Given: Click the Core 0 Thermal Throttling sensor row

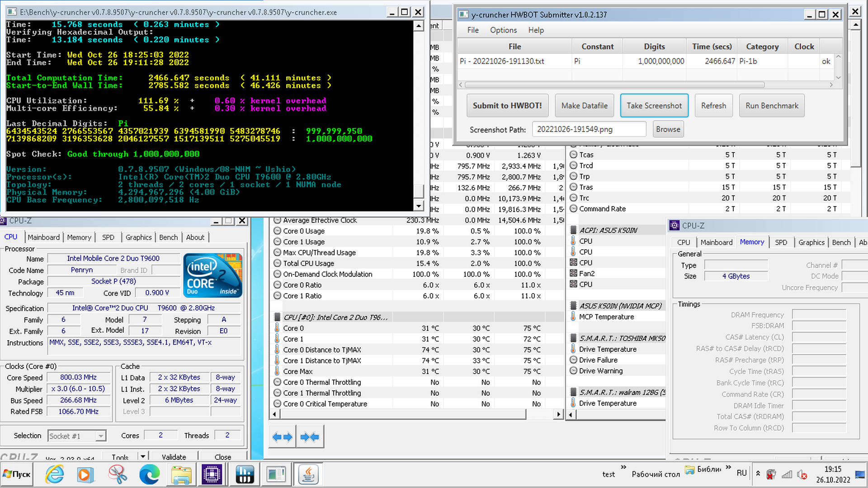Looking at the screenshot, I should [x=418, y=382].
